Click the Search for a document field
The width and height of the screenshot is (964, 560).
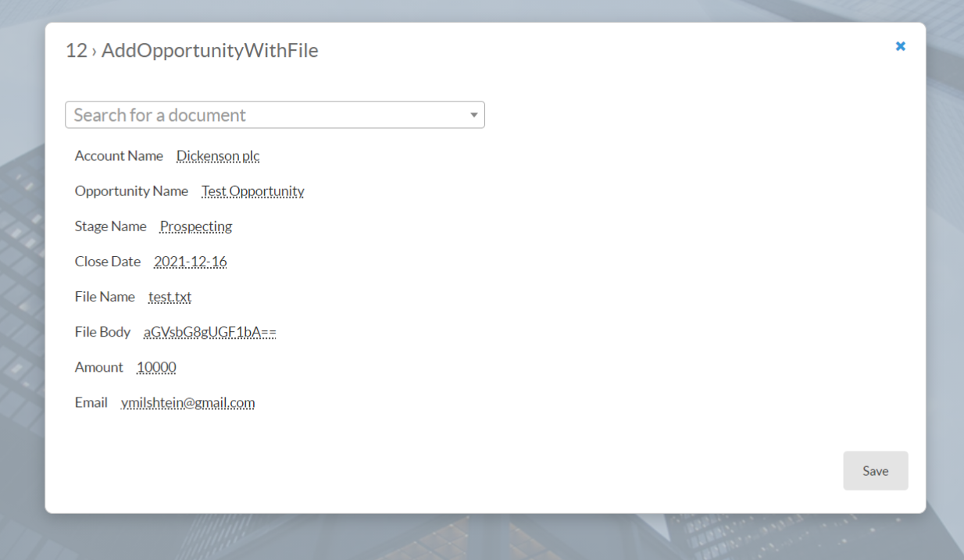tap(266, 115)
